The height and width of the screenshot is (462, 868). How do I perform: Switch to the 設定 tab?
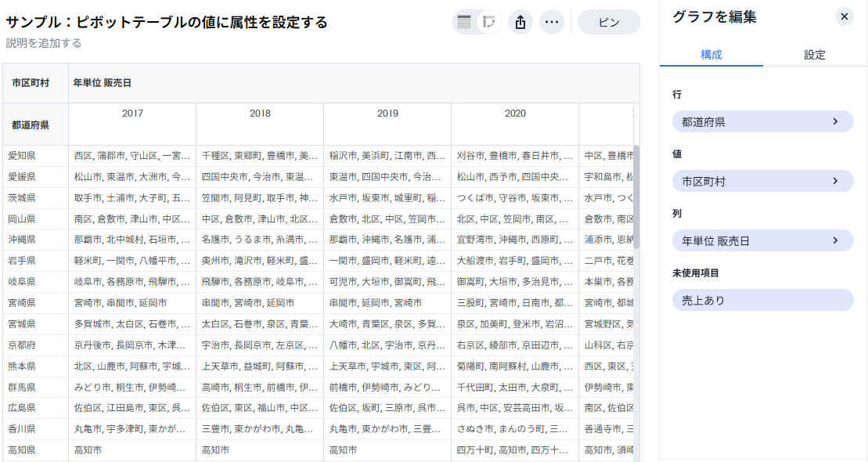click(x=814, y=55)
